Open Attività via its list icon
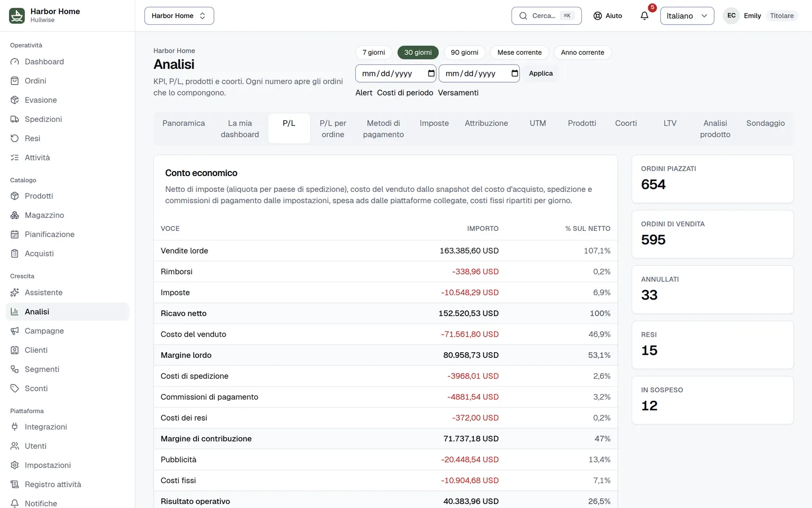812x508 pixels. pyautogui.click(x=15, y=157)
